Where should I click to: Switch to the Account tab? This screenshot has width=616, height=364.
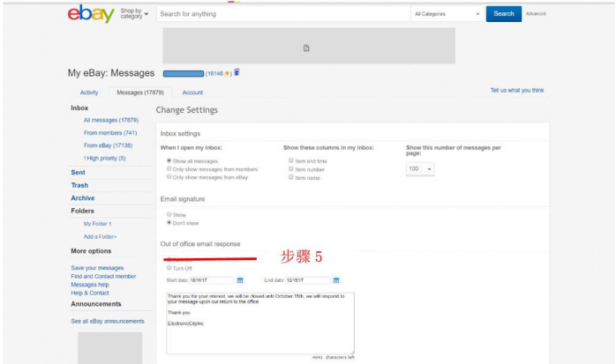192,93
